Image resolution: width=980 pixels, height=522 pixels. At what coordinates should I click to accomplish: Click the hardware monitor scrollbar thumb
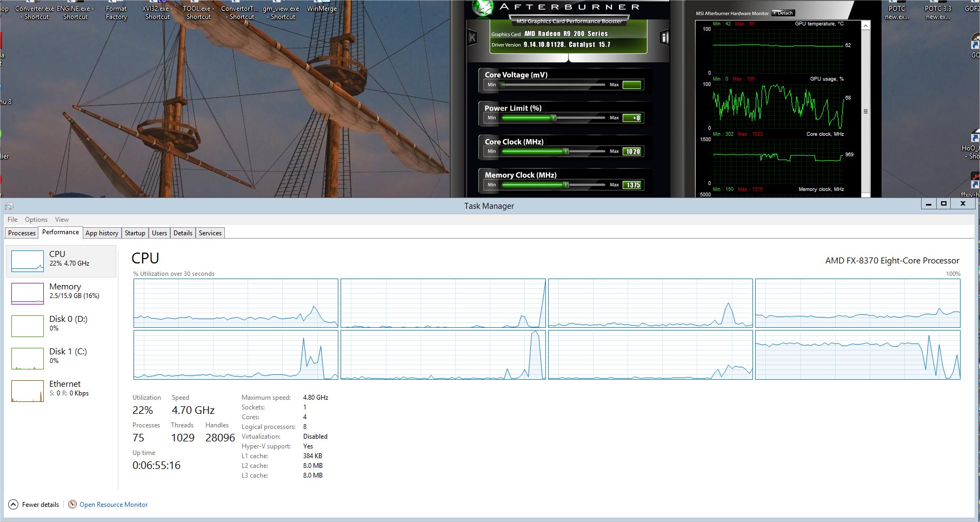click(x=865, y=111)
